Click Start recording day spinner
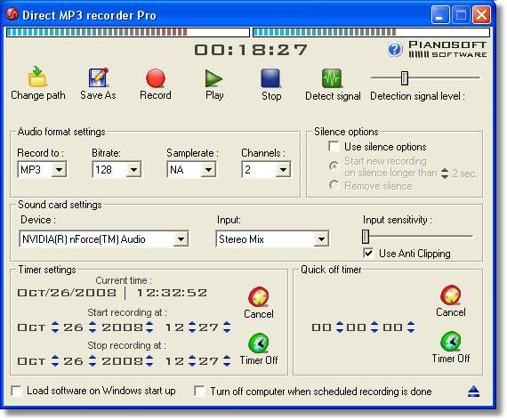Screen dimensions: 507x420 [x=93, y=327]
